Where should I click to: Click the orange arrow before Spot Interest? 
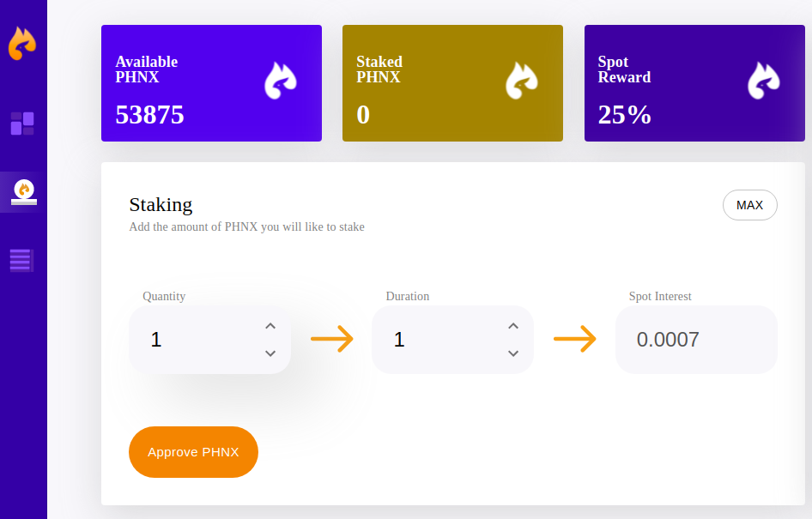[x=574, y=340]
